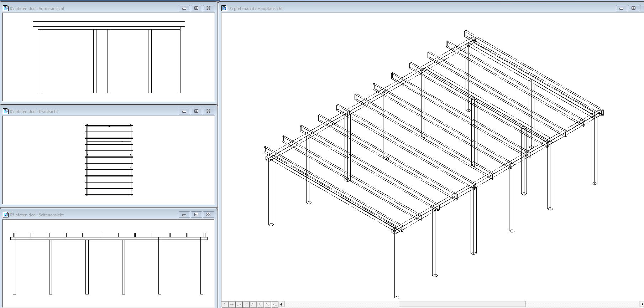644x308 pixels.
Task: Click the straight up arrow view button
Action: pyautogui.click(x=225, y=304)
